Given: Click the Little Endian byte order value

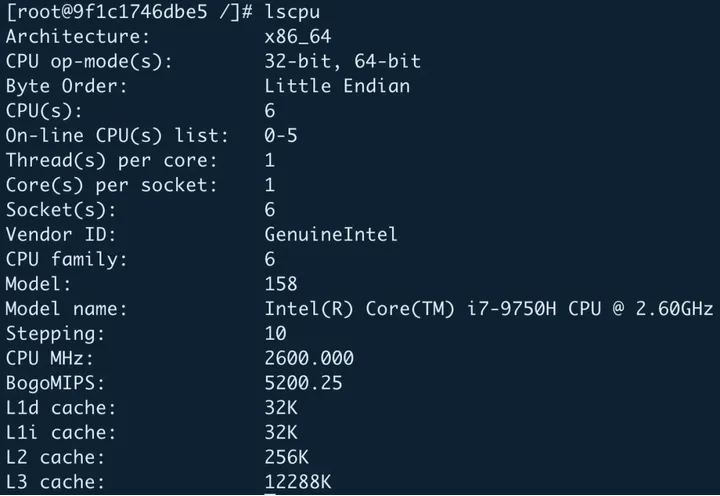Looking at the screenshot, I should coord(337,86).
